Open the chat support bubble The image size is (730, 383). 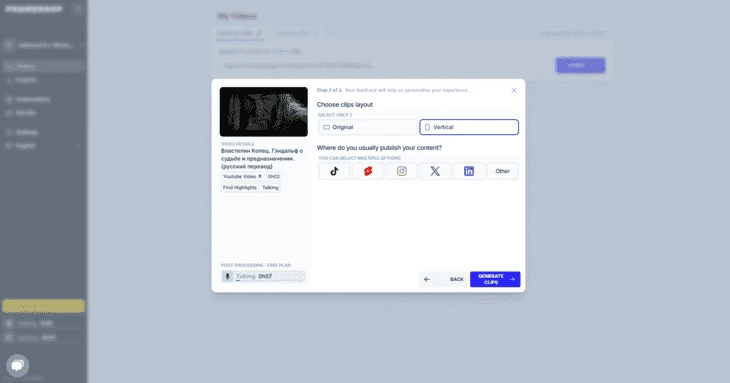click(x=17, y=365)
